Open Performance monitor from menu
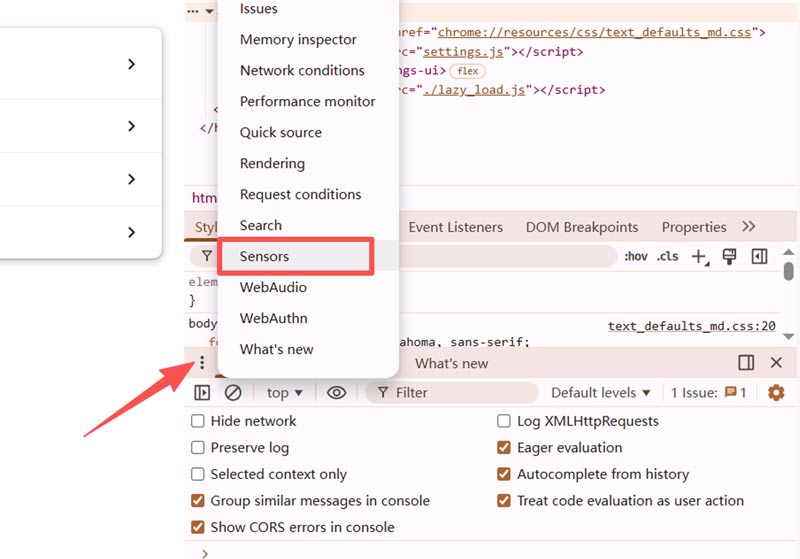Screen dimensions: 800x559 click(308, 101)
